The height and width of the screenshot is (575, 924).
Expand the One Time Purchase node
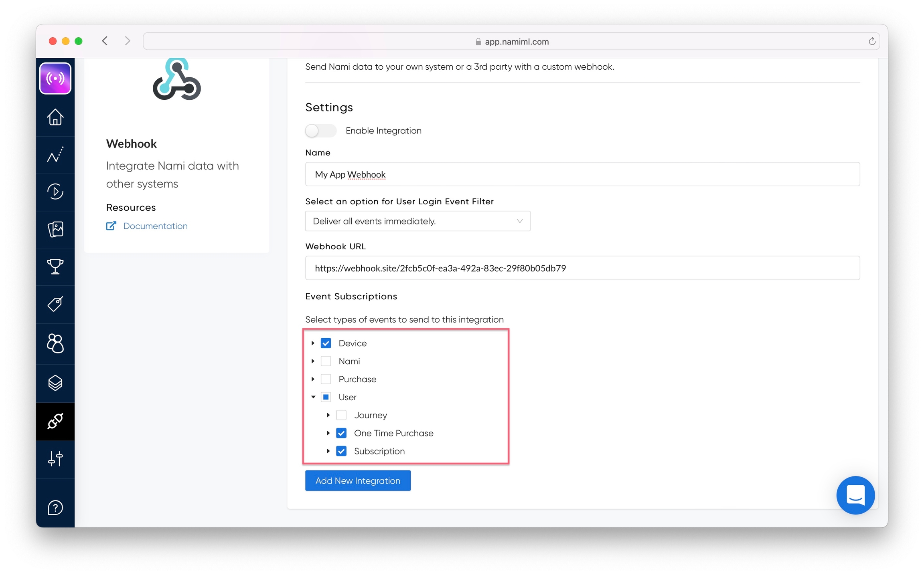[328, 434]
